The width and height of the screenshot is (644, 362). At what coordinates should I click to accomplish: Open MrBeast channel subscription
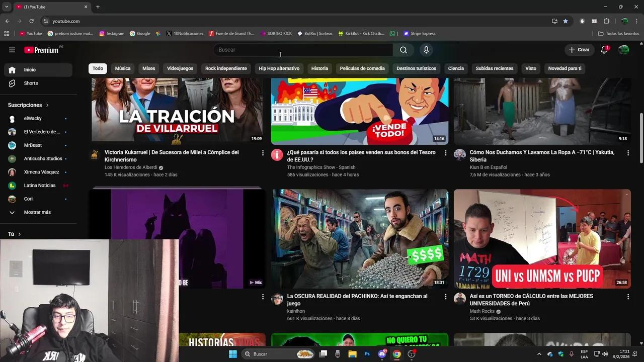pyautogui.click(x=38, y=145)
